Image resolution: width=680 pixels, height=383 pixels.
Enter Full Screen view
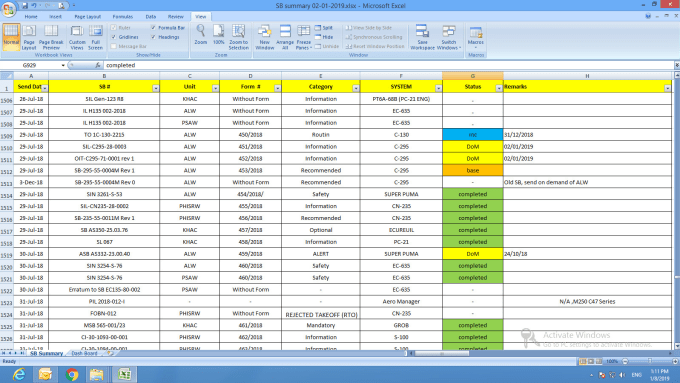tap(95, 37)
